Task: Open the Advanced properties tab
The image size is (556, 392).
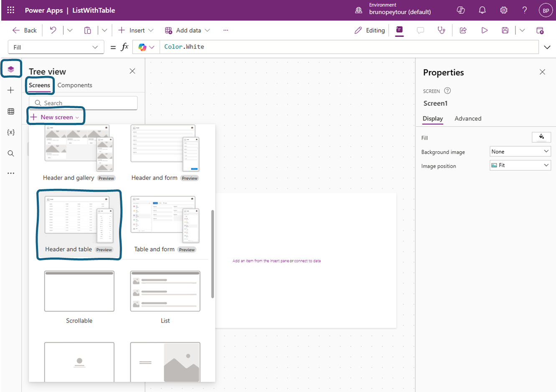Action: [467, 118]
